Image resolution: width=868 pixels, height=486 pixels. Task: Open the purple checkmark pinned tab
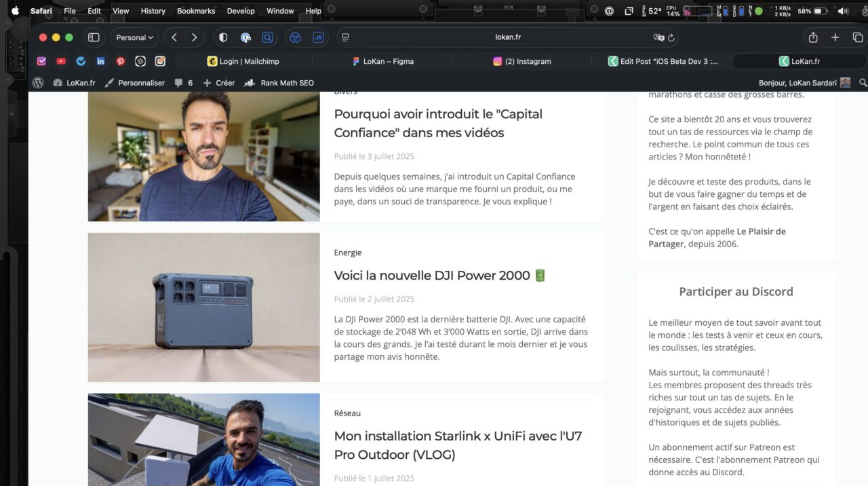[41, 61]
